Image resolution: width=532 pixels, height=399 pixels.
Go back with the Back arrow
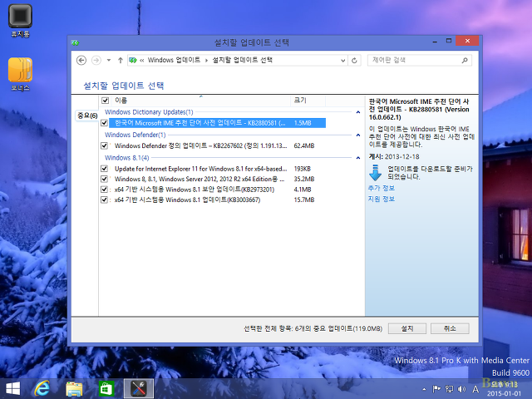[x=81, y=60]
